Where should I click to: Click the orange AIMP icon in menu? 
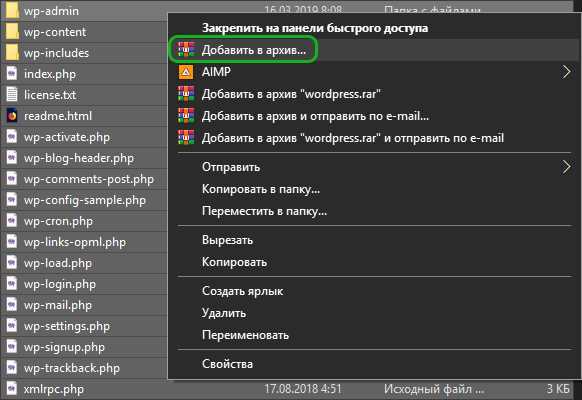point(186,72)
